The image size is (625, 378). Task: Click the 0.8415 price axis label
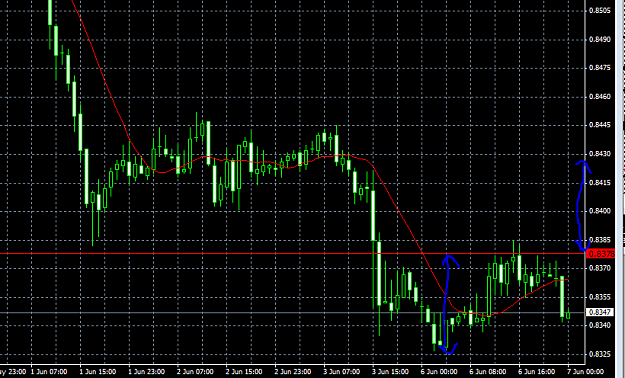point(600,183)
